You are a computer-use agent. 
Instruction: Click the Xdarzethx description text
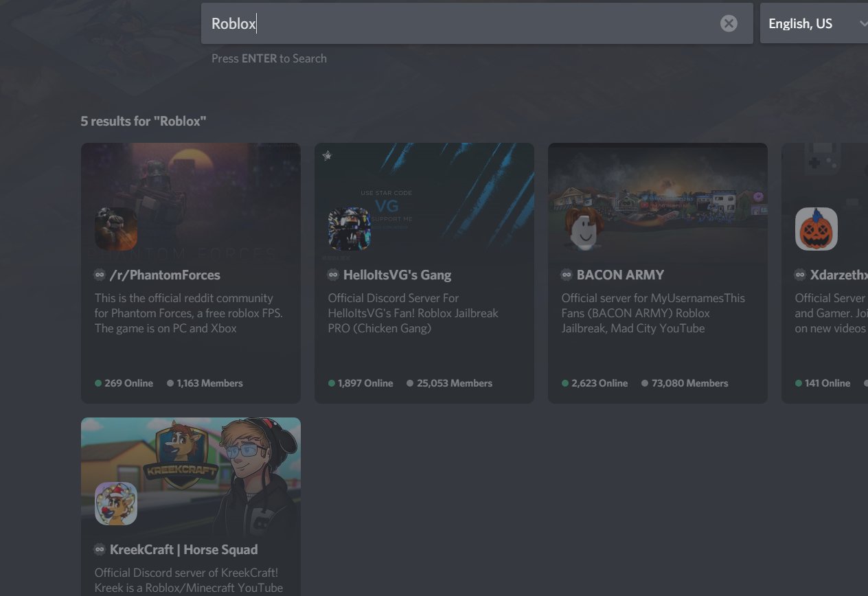pos(831,313)
